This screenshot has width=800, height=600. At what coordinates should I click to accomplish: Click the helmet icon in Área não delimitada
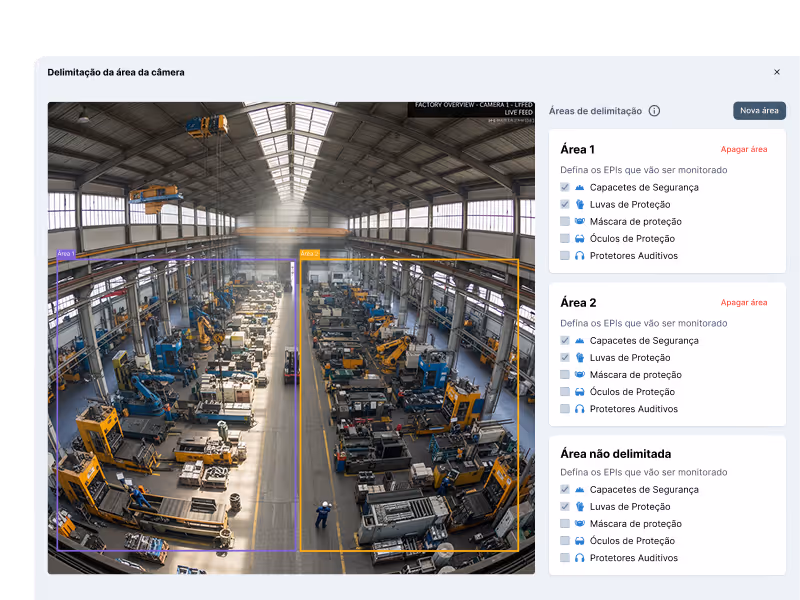pyautogui.click(x=580, y=489)
